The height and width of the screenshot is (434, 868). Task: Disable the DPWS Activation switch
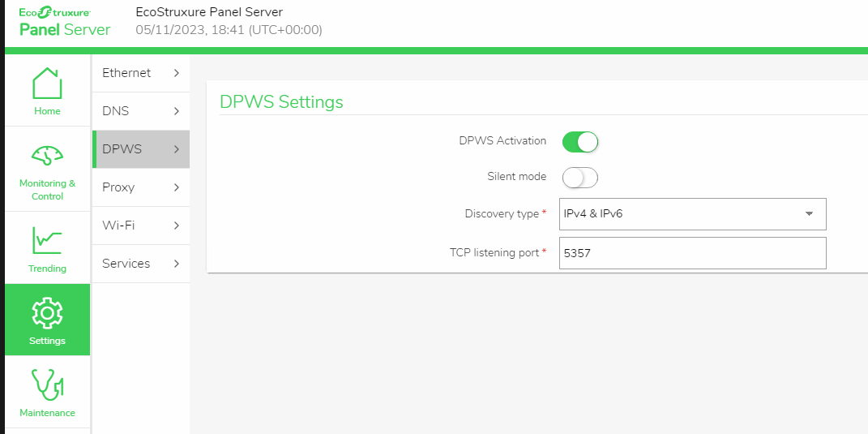pyautogui.click(x=580, y=141)
